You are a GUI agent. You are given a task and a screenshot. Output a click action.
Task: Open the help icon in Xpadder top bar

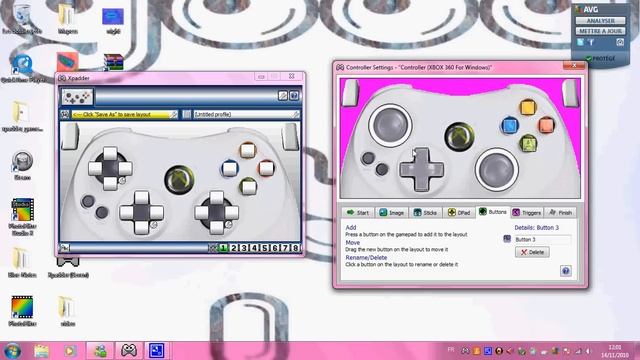pyautogui.click(x=294, y=96)
